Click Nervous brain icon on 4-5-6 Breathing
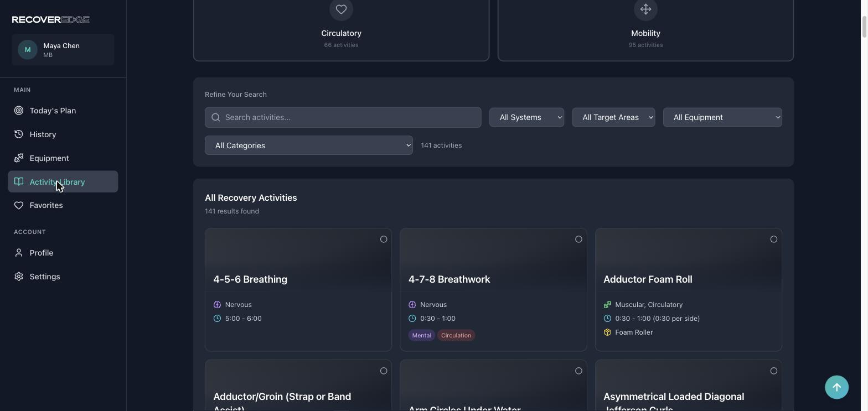Viewport: 868px width, 411px height. click(x=217, y=305)
